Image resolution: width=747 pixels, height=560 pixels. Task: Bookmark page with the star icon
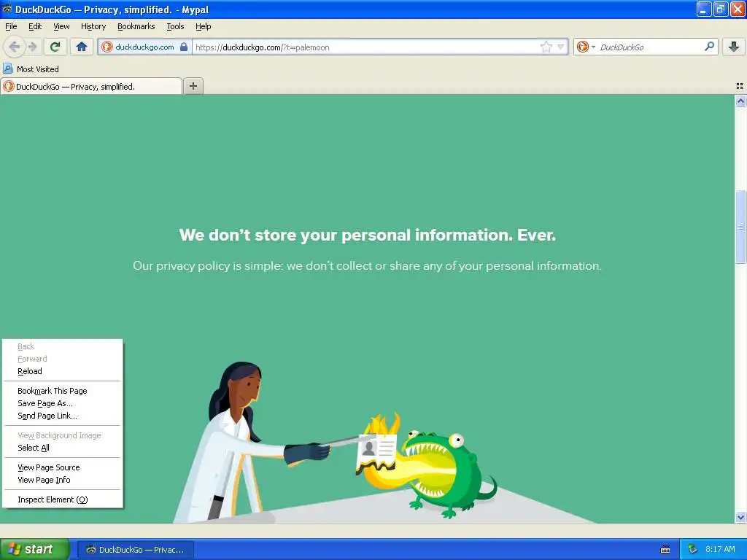(546, 47)
